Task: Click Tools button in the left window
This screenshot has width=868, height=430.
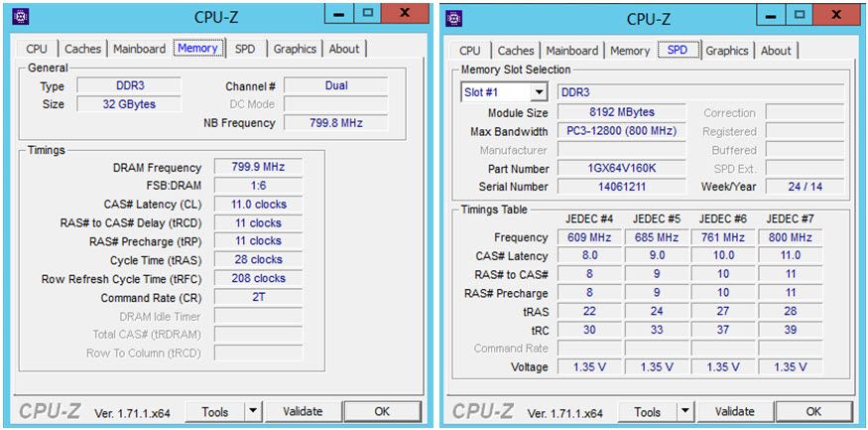Action: [215, 412]
